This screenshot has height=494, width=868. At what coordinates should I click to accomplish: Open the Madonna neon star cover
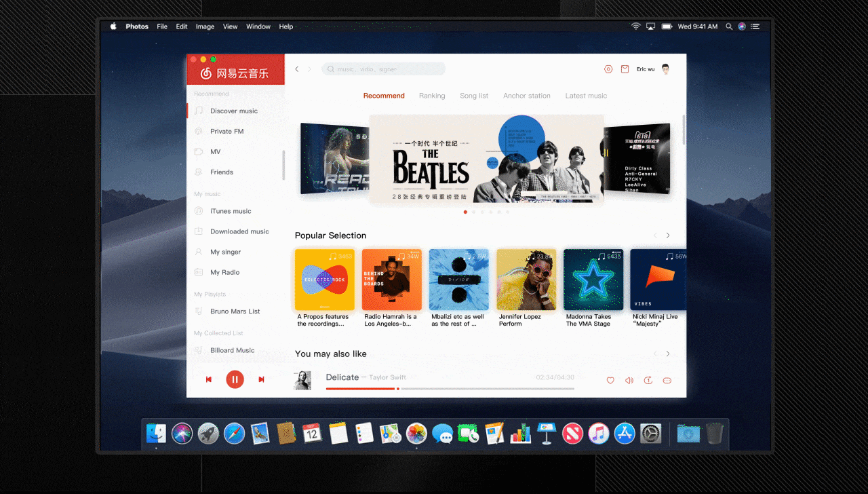pos(593,280)
